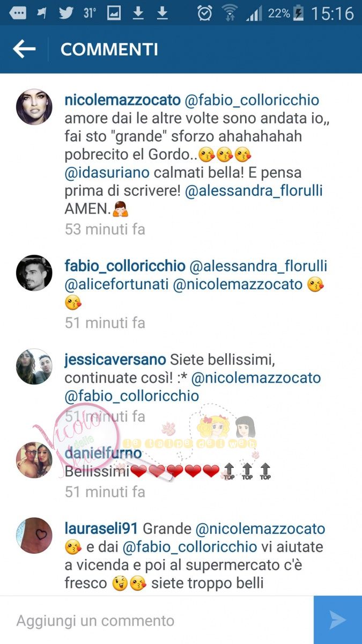Viewport: 362px width, 644px height.
Task: Tap the back arrow in Commenti header
Action: [24, 49]
